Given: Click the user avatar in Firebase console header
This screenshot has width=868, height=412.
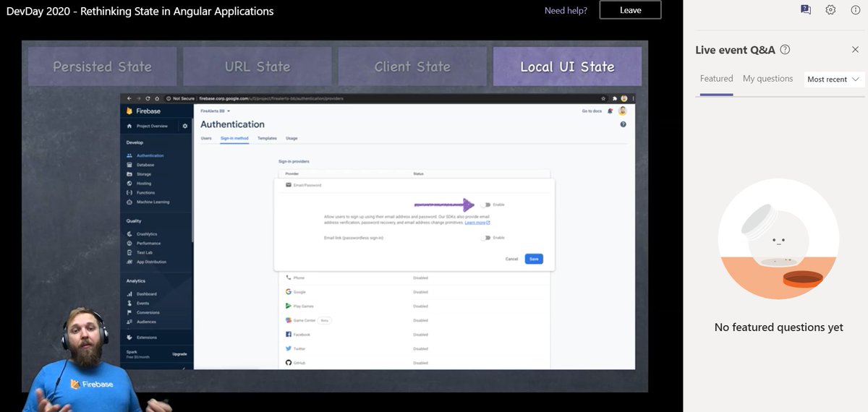Looking at the screenshot, I should tap(622, 111).
